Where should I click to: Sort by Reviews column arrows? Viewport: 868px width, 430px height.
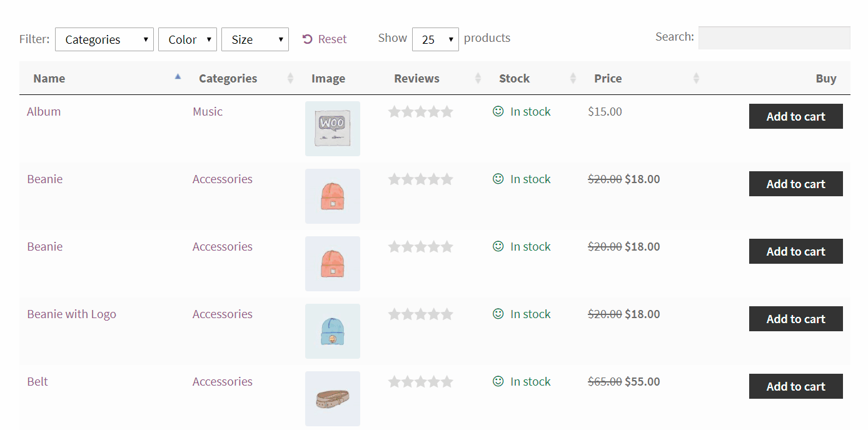point(478,78)
